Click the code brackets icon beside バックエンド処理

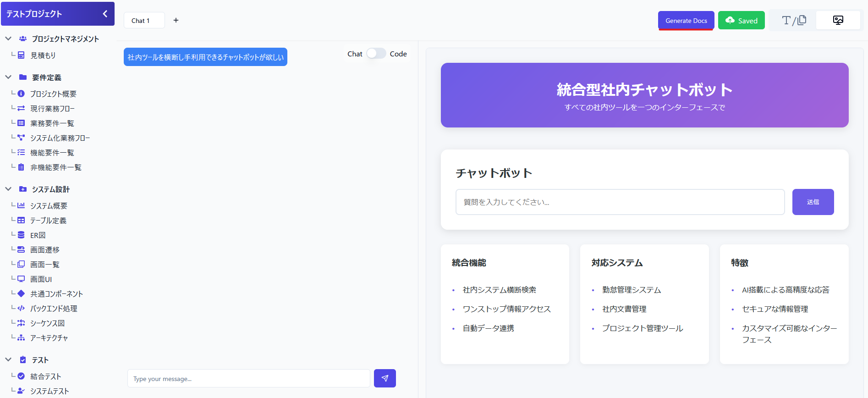21,308
